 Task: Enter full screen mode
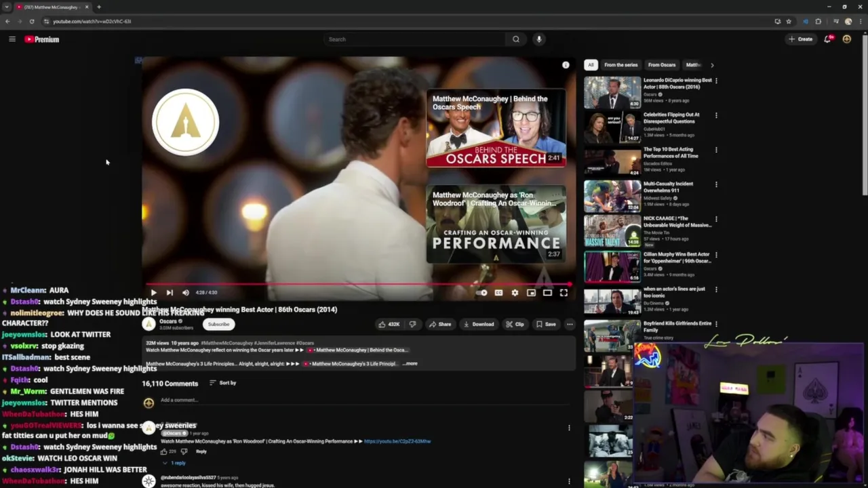[x=564, y=293]
